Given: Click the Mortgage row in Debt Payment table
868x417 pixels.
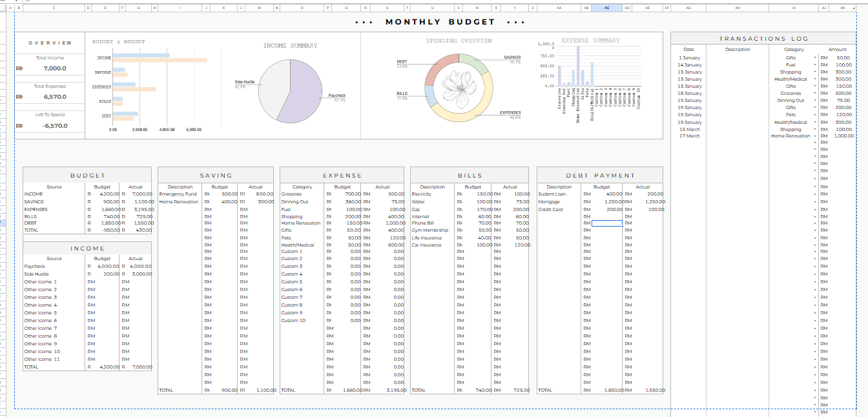Looking at the screenshot, I should pos(549,202).
